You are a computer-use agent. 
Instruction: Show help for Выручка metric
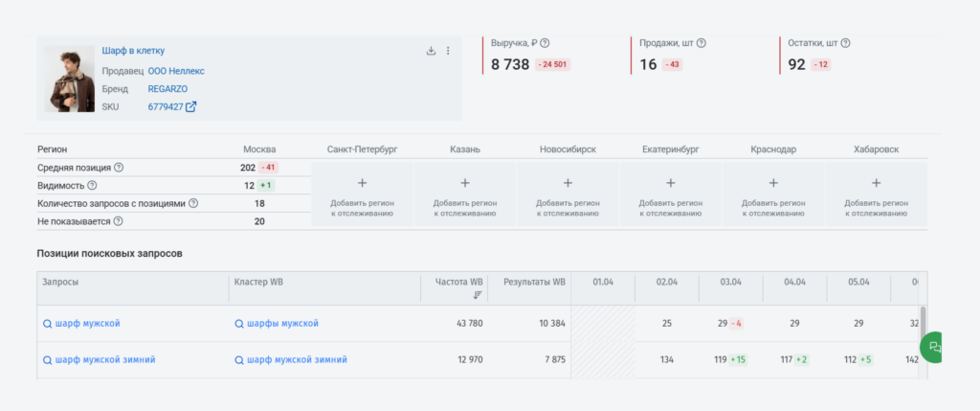pos(545,43)
